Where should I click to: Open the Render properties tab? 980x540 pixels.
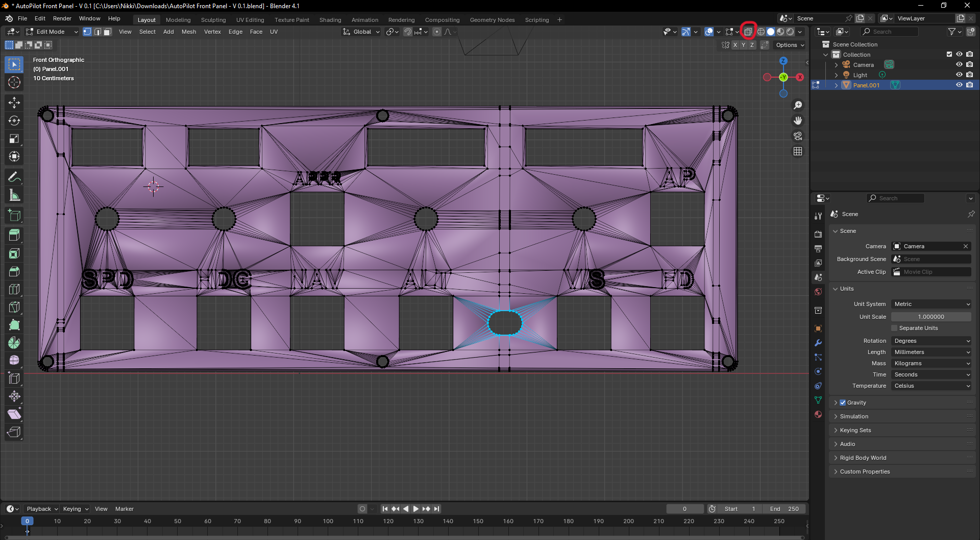coord(818,234)
